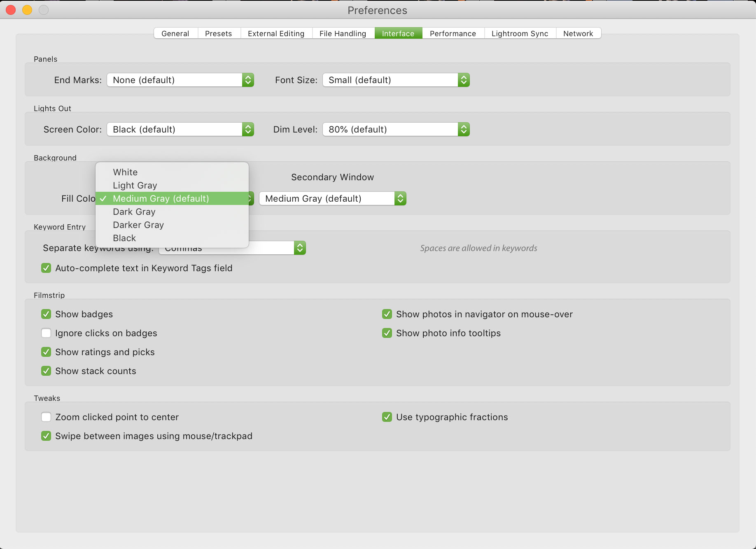The width and height of the screenshot is (756, 549).
Task: Expand the Font Size dropdown
Action: coord(396,80)
